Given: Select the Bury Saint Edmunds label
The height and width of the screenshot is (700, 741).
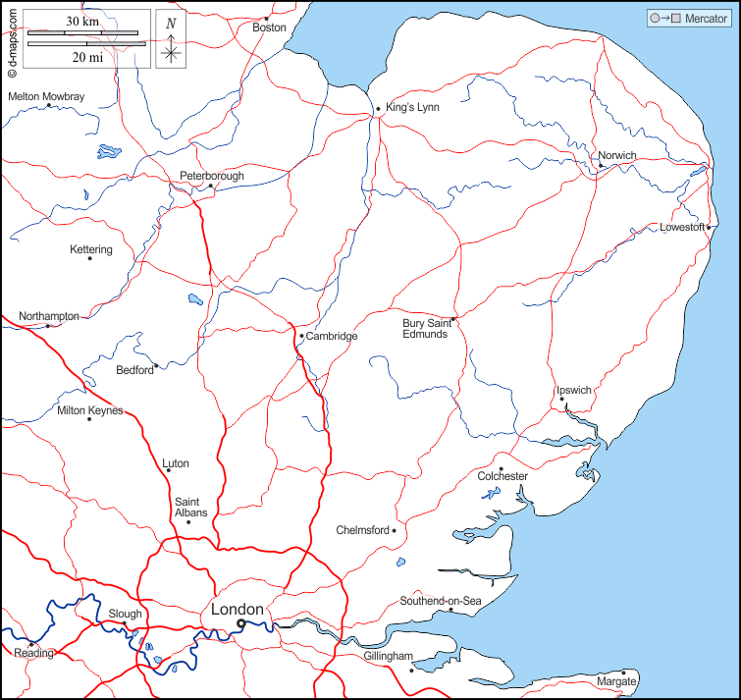Looking at the screenshot, I should (425, 328).
